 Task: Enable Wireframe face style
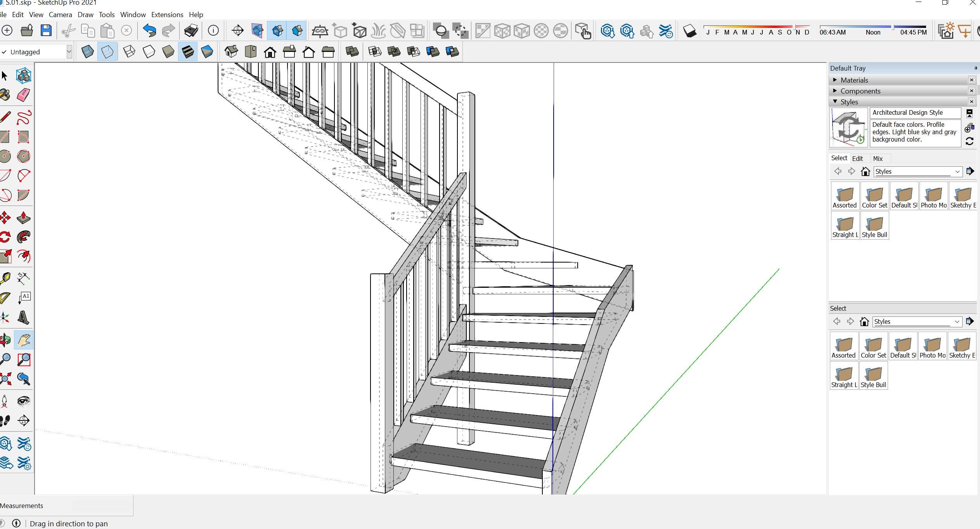pyautogui.click(x=129, y=52)
